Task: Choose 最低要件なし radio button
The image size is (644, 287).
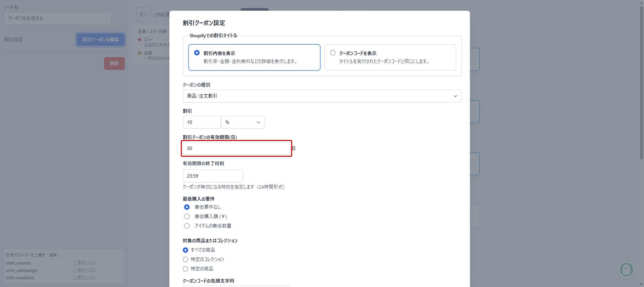Action: [x=187, y=207]
